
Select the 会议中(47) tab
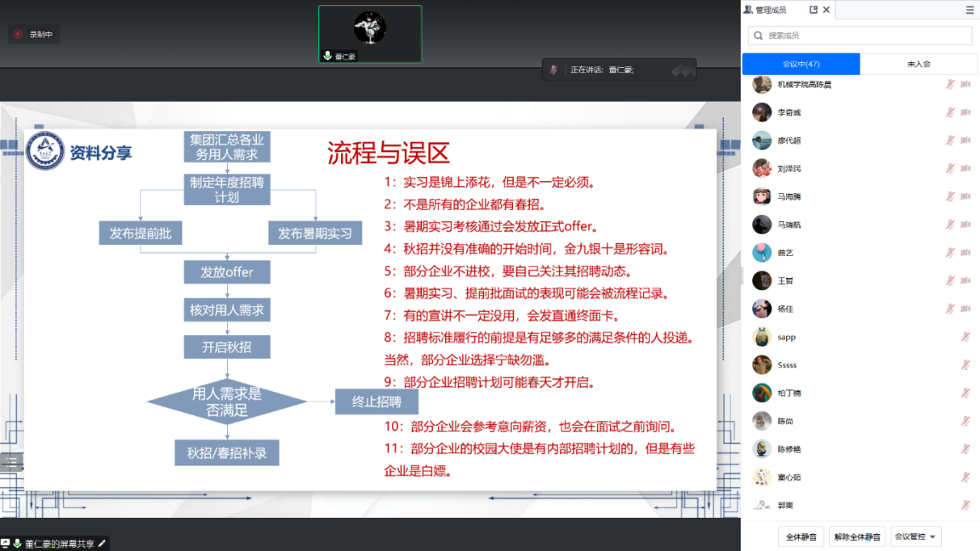(801, 64)
